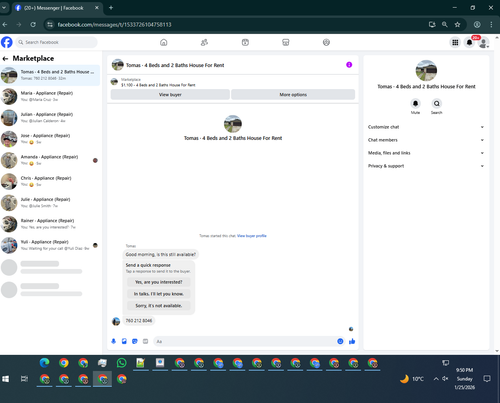Open WhatsApp from the taskbar
The image size is (500, 403).
pos(122,363)
